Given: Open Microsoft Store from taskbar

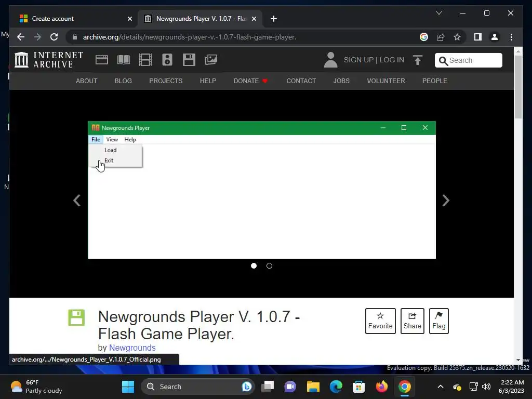Looking at the screenshot, I should coord(358,387).
